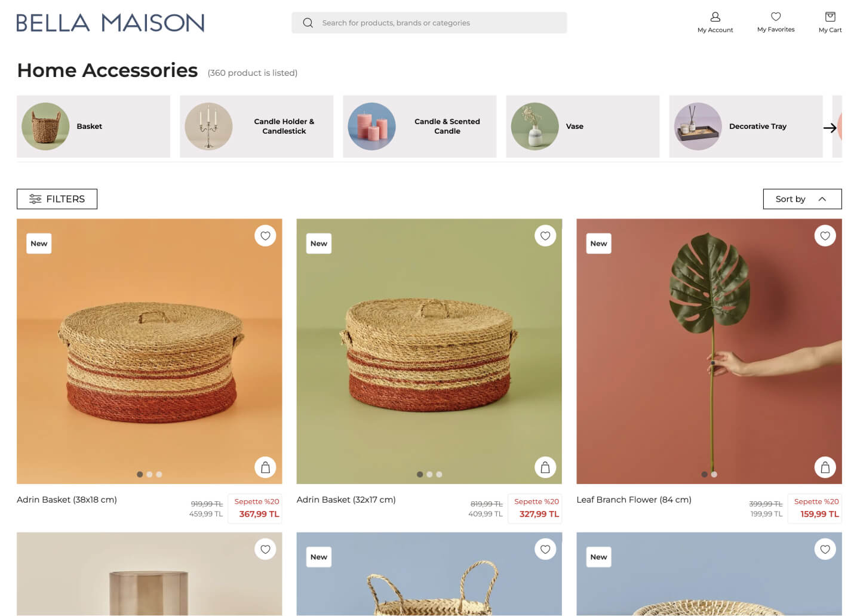Click the category carousel right arrow
The image size is (860, 616).
(830, 128)
